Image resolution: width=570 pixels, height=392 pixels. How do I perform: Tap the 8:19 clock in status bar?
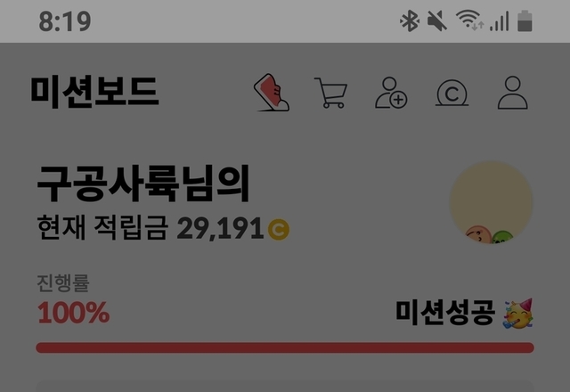(x=65, y=21)
